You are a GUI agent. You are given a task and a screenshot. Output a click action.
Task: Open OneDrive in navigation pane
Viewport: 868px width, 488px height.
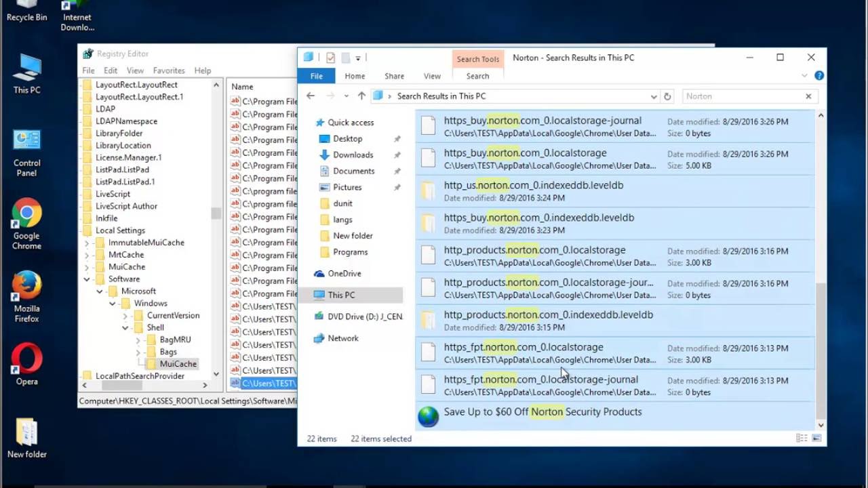click(x=344, y=274)
